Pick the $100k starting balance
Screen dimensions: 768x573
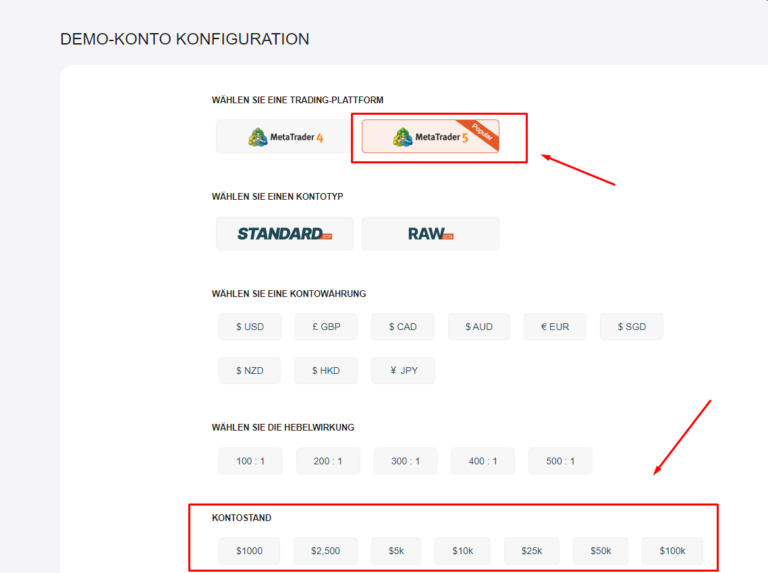point(672,551)
